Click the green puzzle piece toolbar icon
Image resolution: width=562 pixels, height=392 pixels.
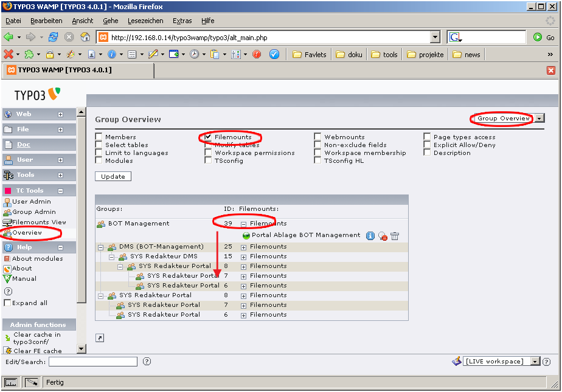(29, 54)
